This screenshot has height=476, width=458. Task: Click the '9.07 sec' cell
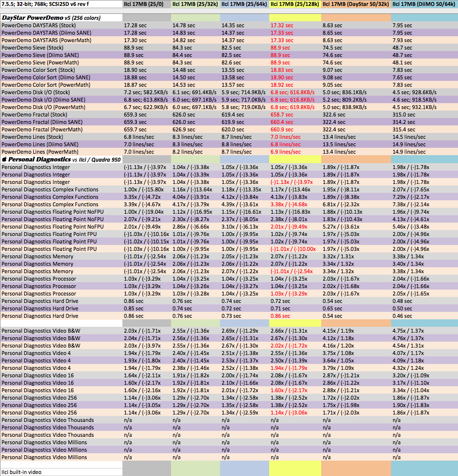[x=332, y=70]
